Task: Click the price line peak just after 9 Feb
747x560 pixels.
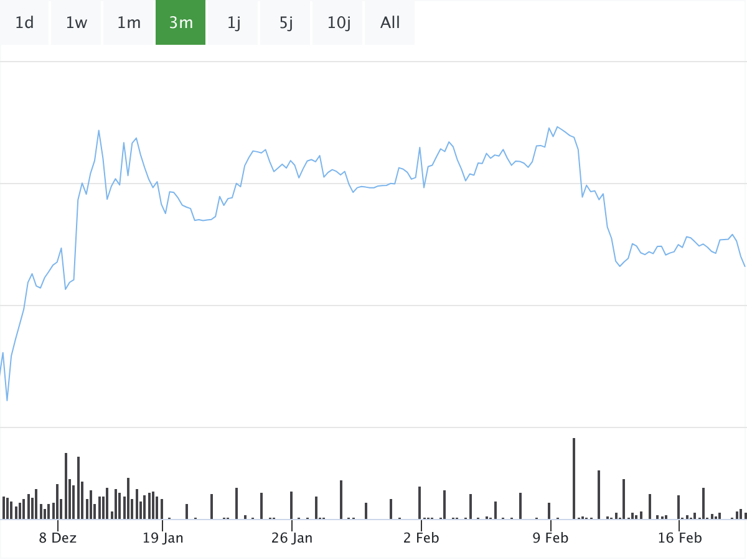Action: pyautogui.click(x=557, y=126)
